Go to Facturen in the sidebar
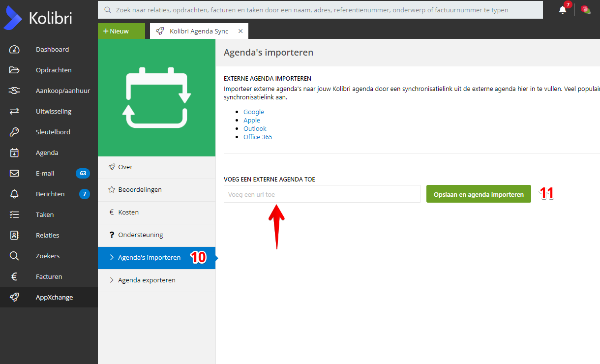Viewport: 600px width, 364px height. point(49,276)
